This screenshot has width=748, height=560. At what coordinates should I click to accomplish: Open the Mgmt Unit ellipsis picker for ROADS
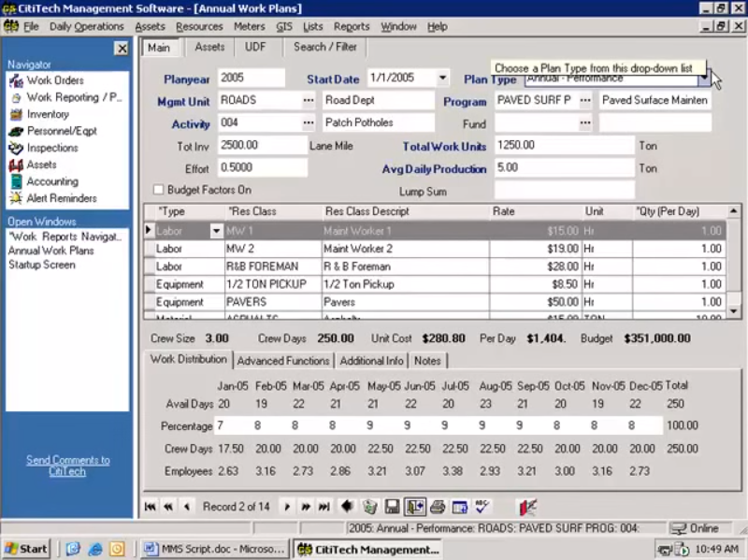pos(309,100)
